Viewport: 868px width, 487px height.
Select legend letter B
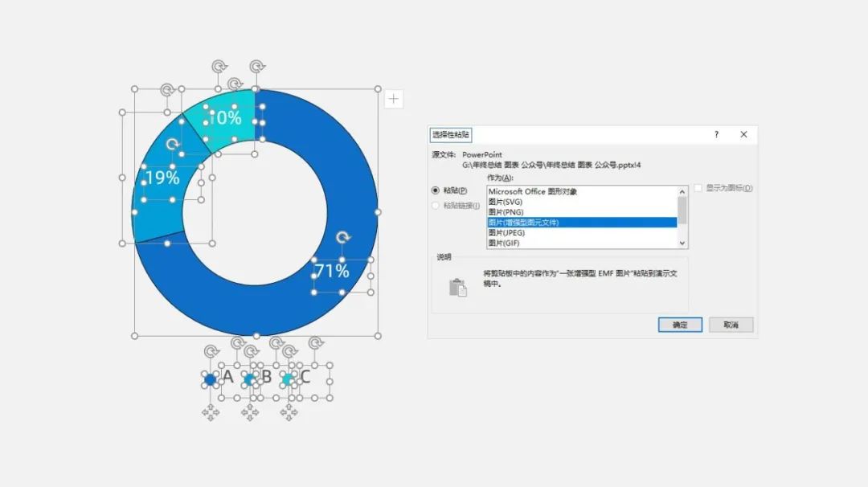pyautogui.click(x=266, y=376)
